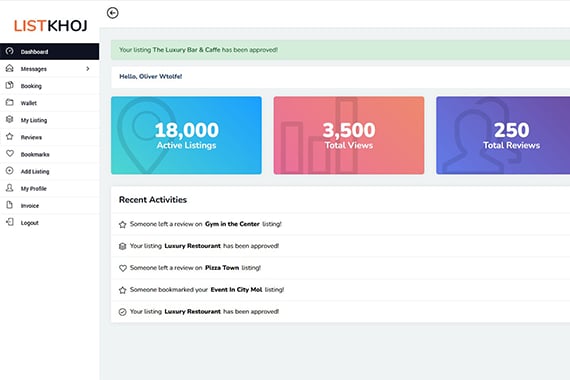Image resolution: width=570 pixels, height=380 pixels.
Task: Open the LISTKHOJ logo home link
Action: pos(51,26)
